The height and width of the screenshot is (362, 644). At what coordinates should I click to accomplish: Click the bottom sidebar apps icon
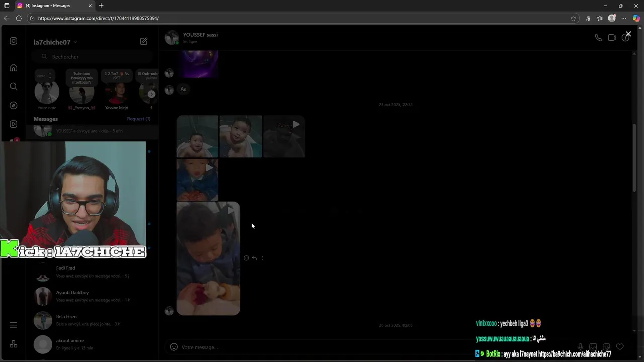tap(14, 344)
